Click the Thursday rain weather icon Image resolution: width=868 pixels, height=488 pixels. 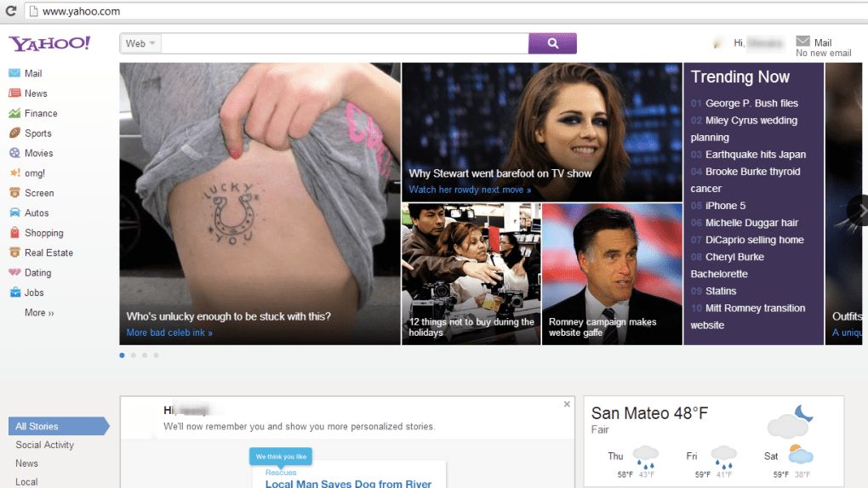pos(645,457)
